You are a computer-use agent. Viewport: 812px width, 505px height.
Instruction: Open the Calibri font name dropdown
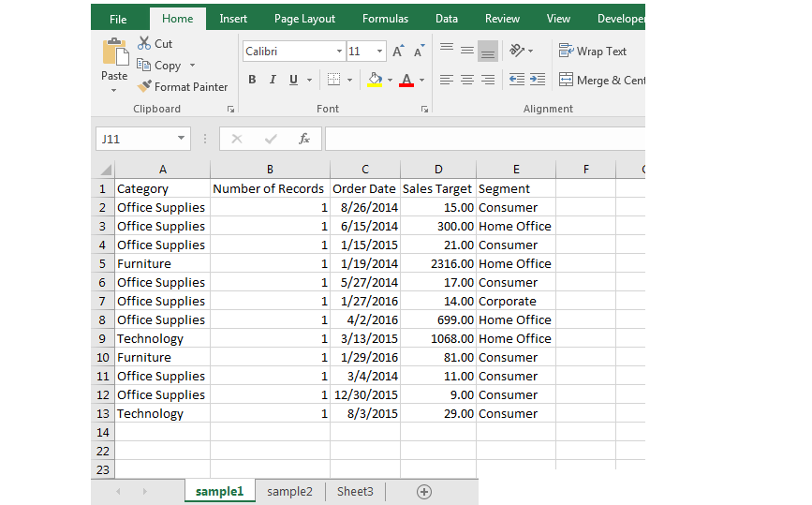(x=339, y=51)
